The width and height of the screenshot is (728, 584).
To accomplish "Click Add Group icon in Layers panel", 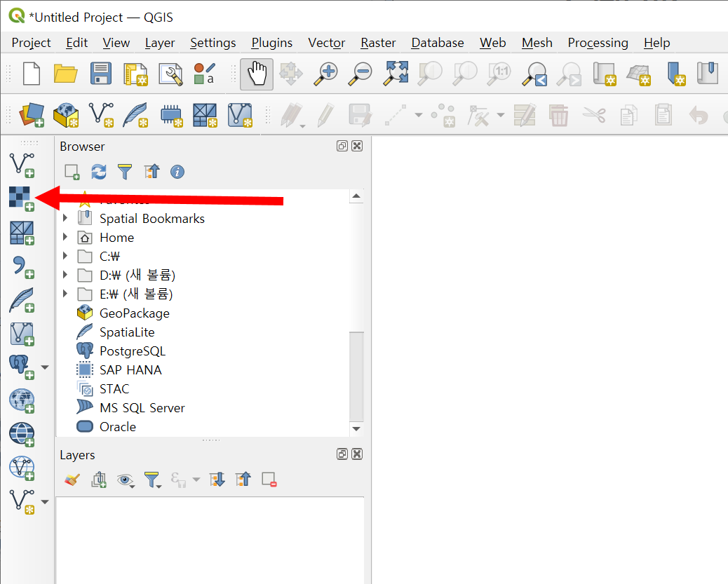I will tap(98, 480).
